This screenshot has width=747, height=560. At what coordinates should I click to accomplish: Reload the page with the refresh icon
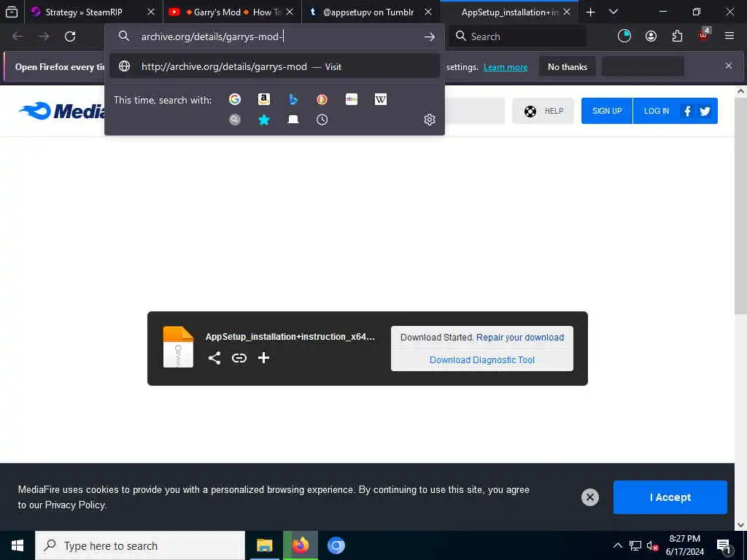pos(70,36)
